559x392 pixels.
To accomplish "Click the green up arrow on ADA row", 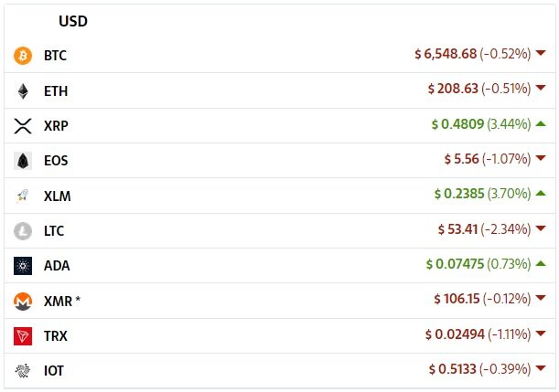I will coord(541,263).
